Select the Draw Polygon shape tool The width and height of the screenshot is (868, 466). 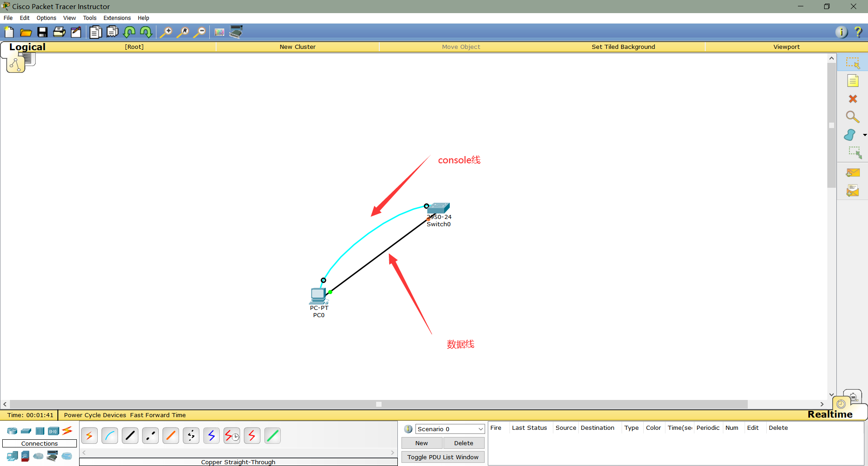pos(850,135)
